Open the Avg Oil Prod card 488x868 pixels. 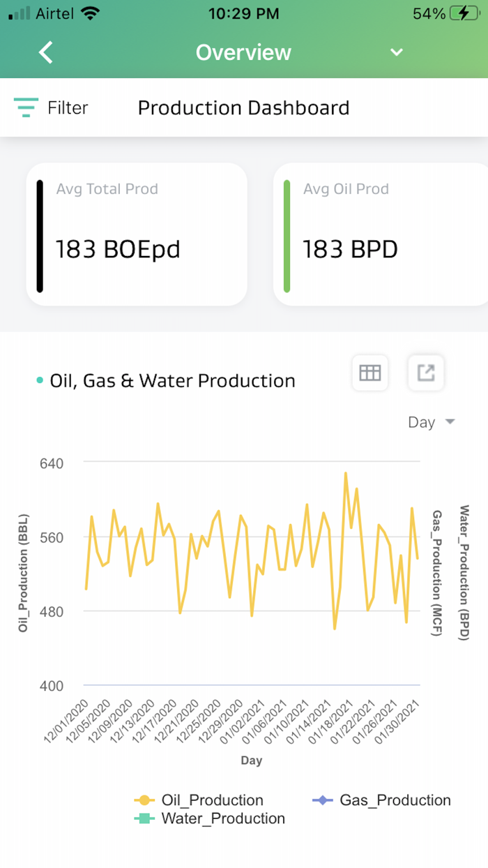[381, 234]
